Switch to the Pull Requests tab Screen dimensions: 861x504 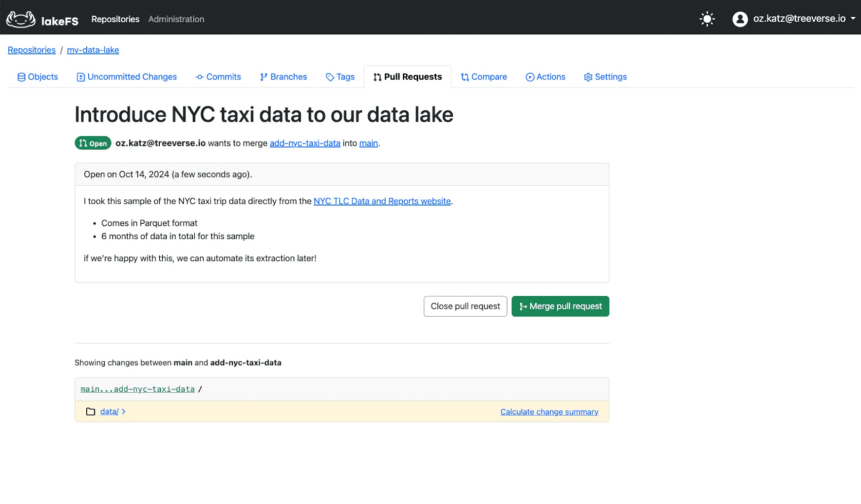(407, 76)
